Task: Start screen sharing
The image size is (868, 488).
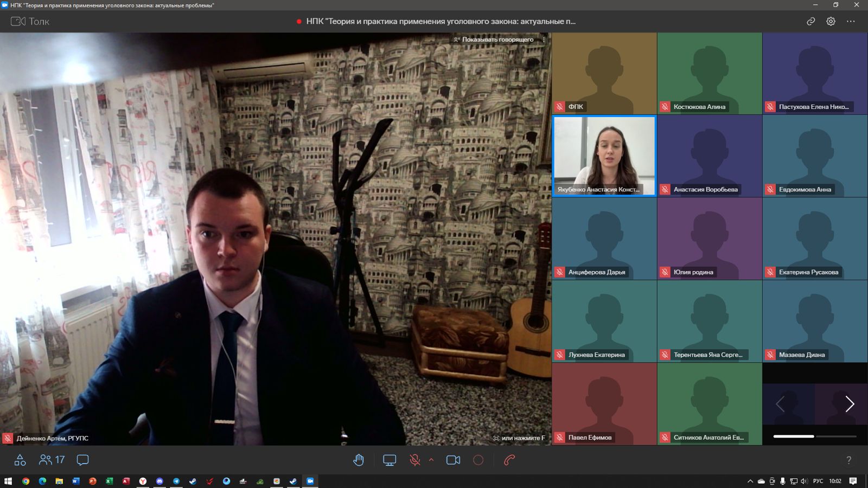Action: coord(390,460)
